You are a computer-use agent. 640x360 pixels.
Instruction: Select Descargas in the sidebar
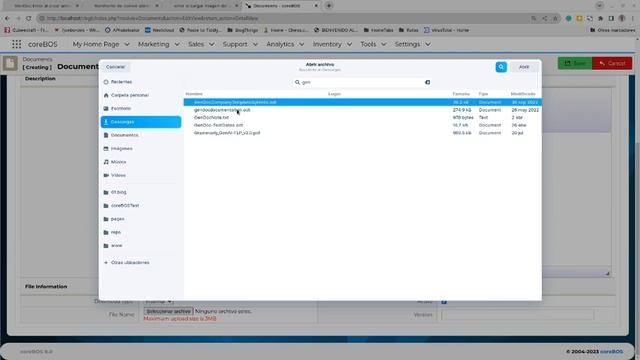click(141, 122)
